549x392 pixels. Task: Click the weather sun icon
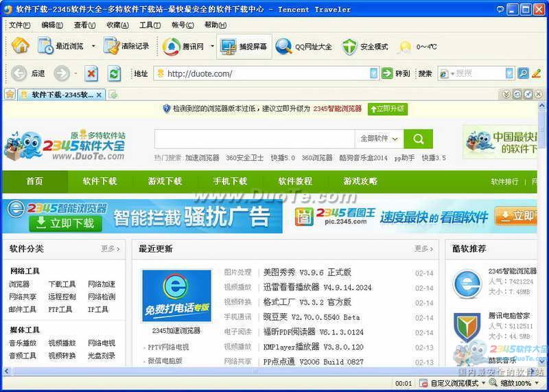(x=405, y=47)
